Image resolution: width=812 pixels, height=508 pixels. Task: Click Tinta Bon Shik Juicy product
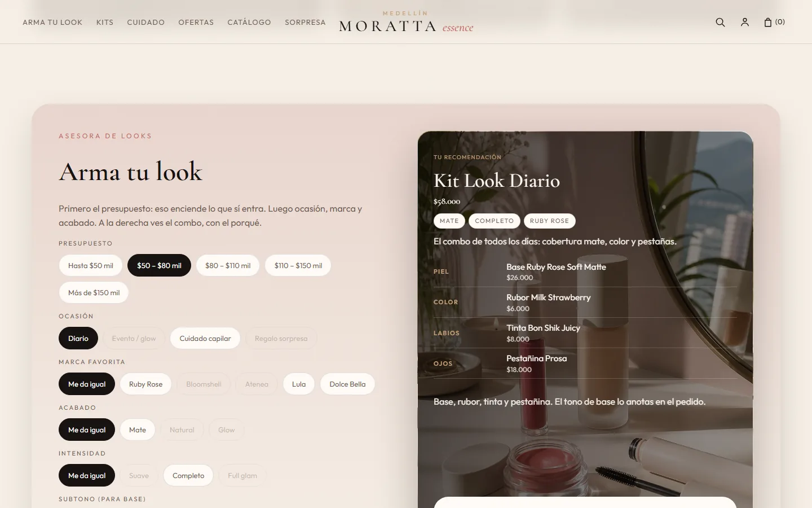(x=543, y=328)
